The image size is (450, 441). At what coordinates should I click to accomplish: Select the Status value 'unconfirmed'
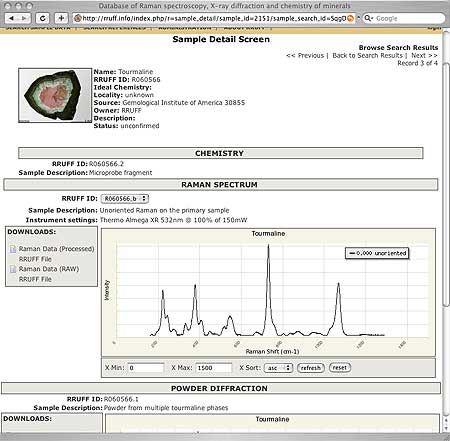pos(140,126)
